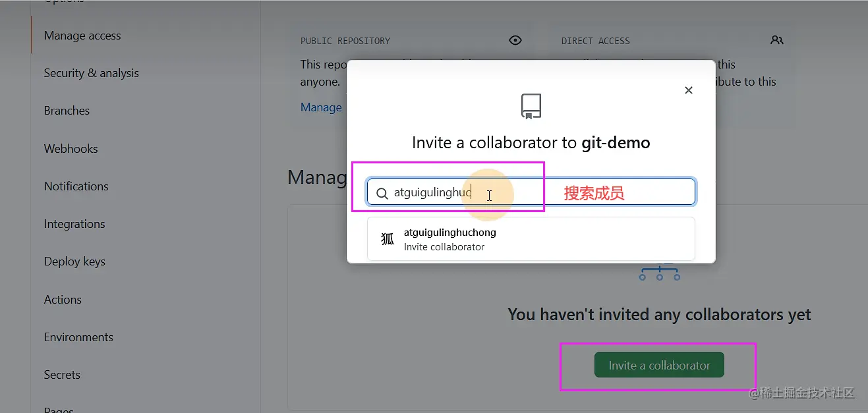Viewport: 868px width, 413px height.
Task: Click the search magnifier icon in dialog
Action: pyautogui.click(x=382, y=194)
